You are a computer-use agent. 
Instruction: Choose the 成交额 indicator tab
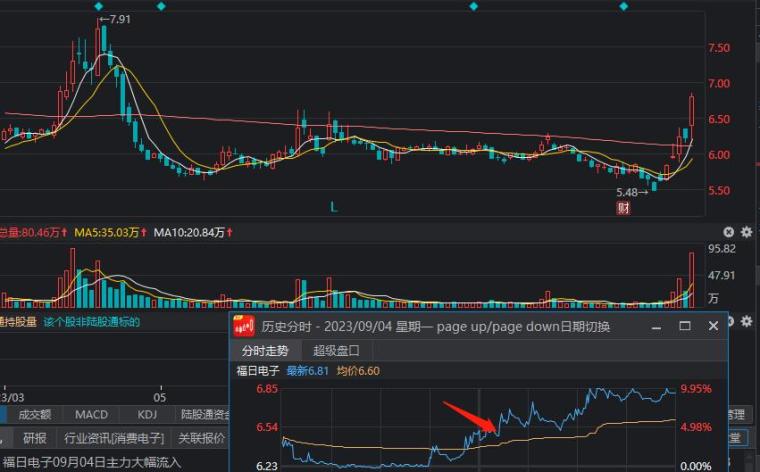tap(35, 414)
